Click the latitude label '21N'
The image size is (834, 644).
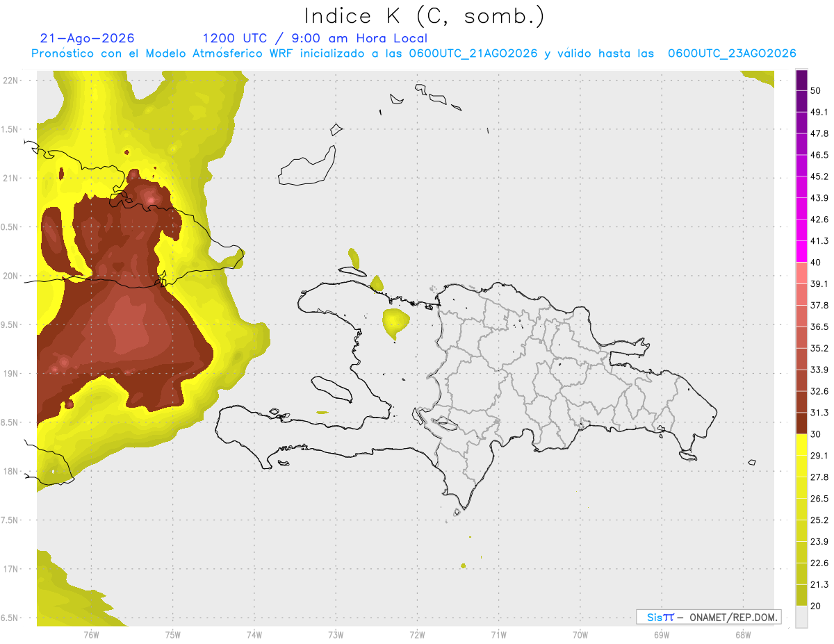(x=10, y=178)
